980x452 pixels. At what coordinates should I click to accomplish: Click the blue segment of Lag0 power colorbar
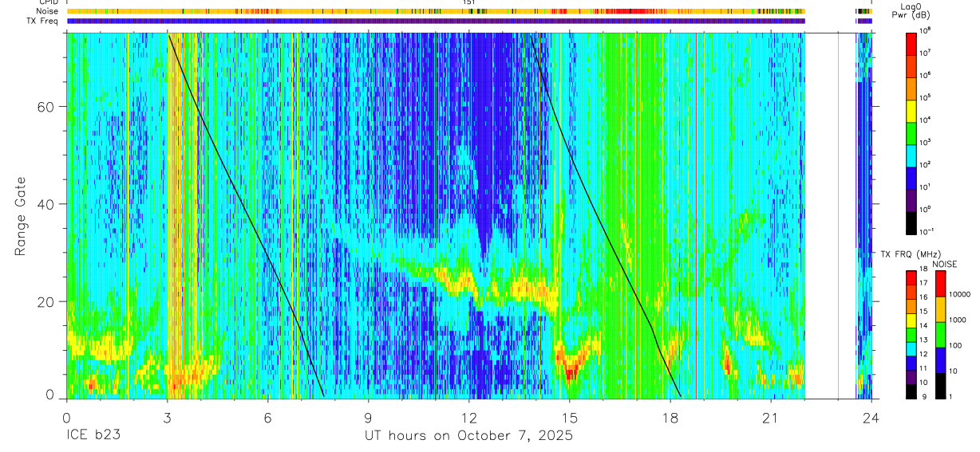911,177
